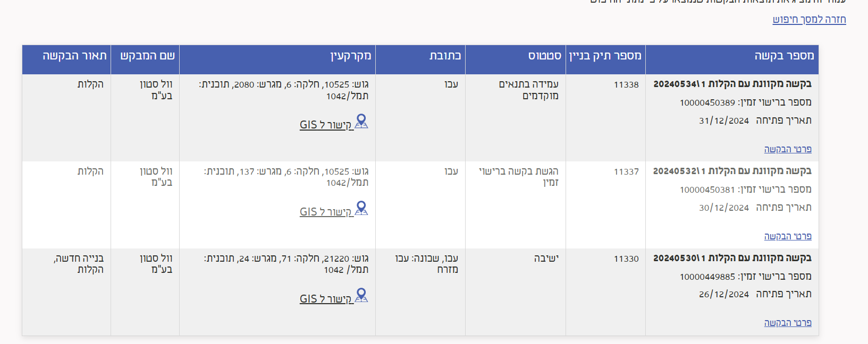Click the GIS map pin icon for request 11337
This screenshot has width=868, height=344.
pos(361,209)
